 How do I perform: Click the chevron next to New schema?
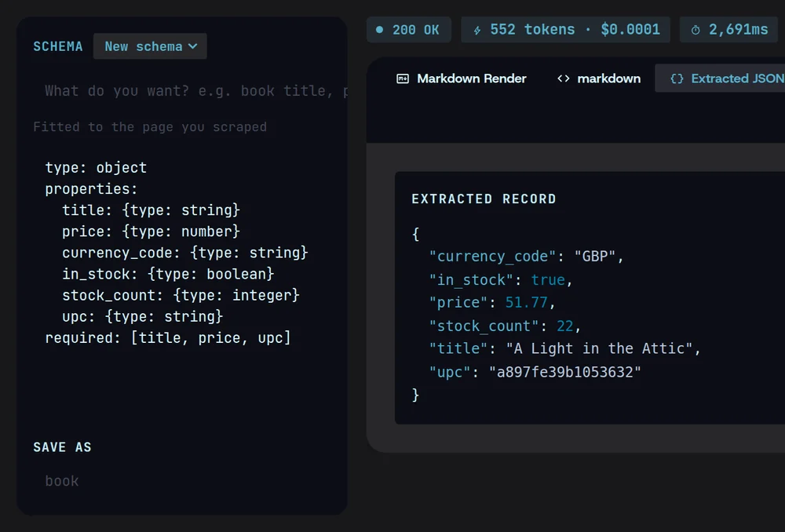193,46
